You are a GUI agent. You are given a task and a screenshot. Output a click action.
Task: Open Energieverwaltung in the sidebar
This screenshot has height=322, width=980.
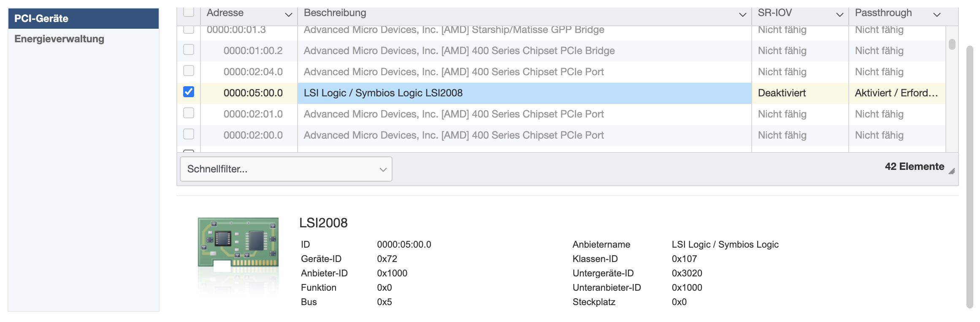tap(59, 39)
